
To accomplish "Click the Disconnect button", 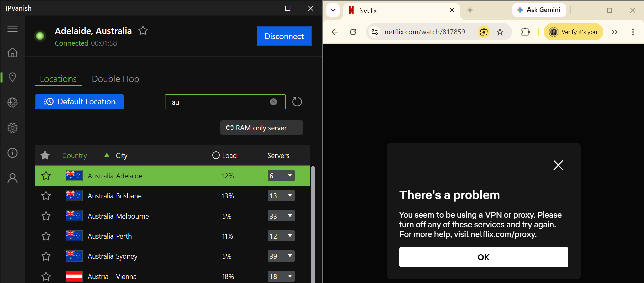I will pos(284,36).
